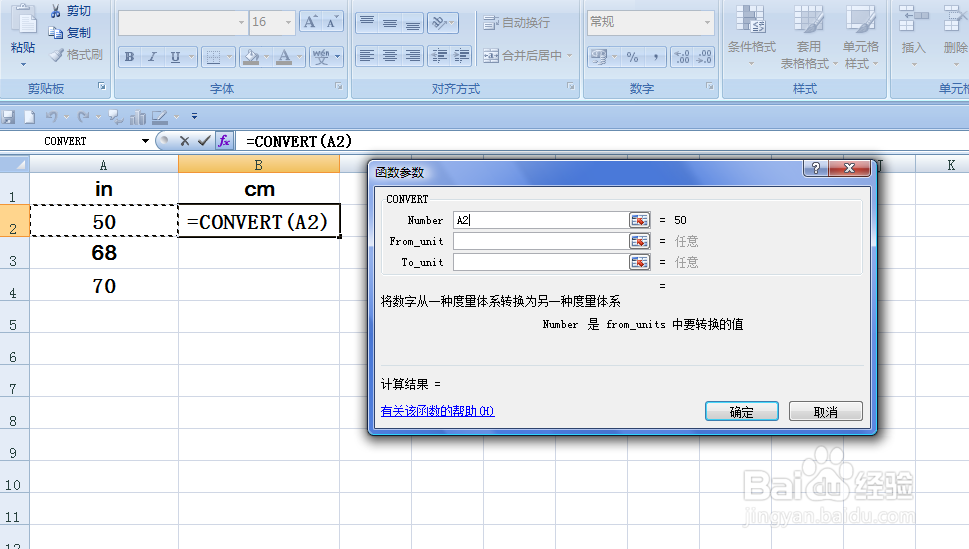The image size is (969, 549).
Task: Customize the quick access toolbar dropdown
Action: [x=195, y=116]
